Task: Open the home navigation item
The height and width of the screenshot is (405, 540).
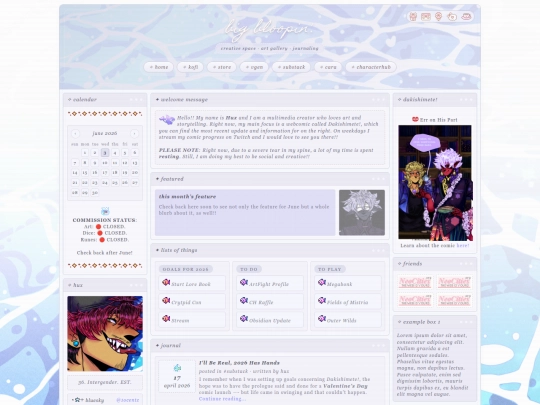Action: pyautogui.click(x=159, y=67)
